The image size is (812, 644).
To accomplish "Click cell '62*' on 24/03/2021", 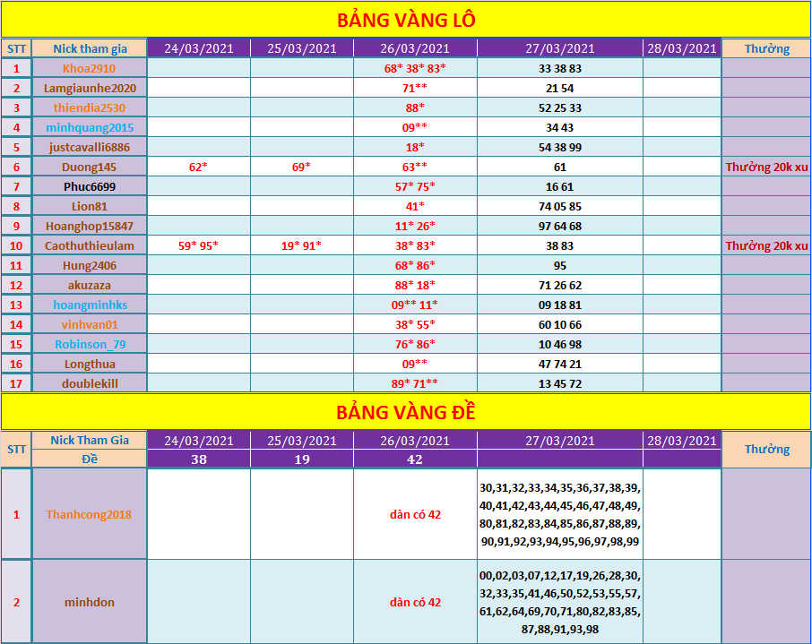I will 199,167.
